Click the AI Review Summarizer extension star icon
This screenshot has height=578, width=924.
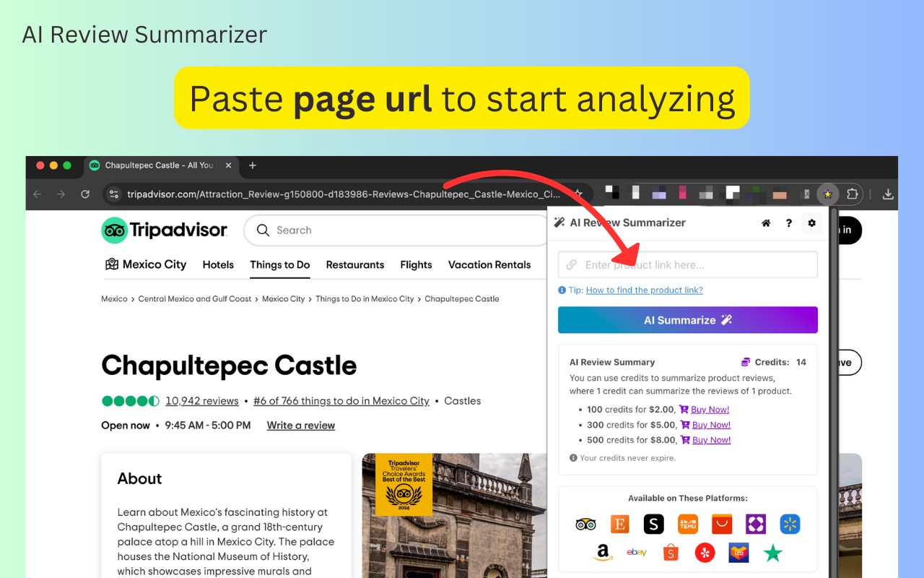pyautogui.click(x=827, y=194)
